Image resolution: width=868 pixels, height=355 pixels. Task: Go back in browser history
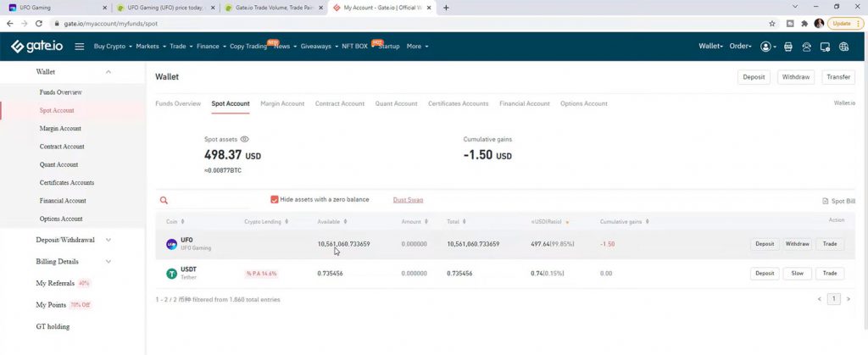click(x=10, y=24)
